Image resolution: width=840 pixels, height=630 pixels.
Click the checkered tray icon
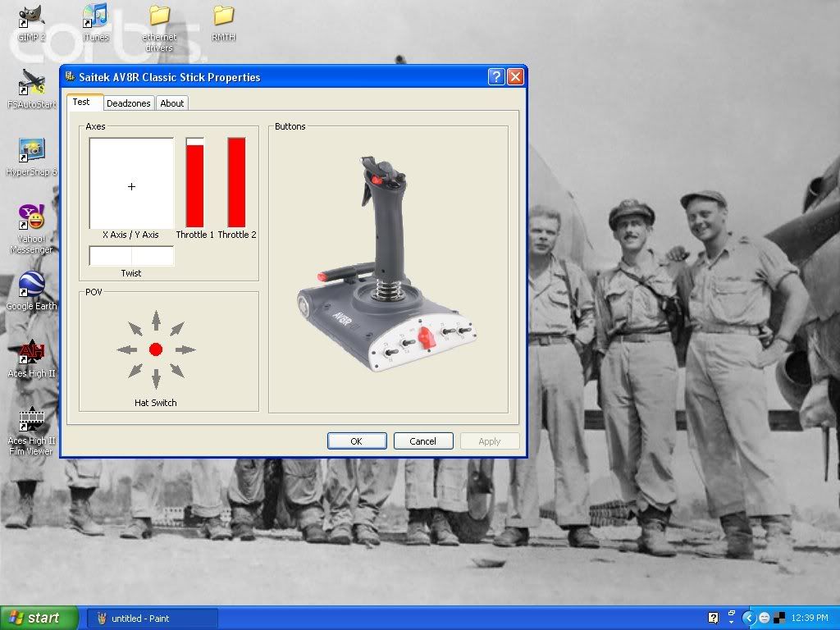point(779,618)
